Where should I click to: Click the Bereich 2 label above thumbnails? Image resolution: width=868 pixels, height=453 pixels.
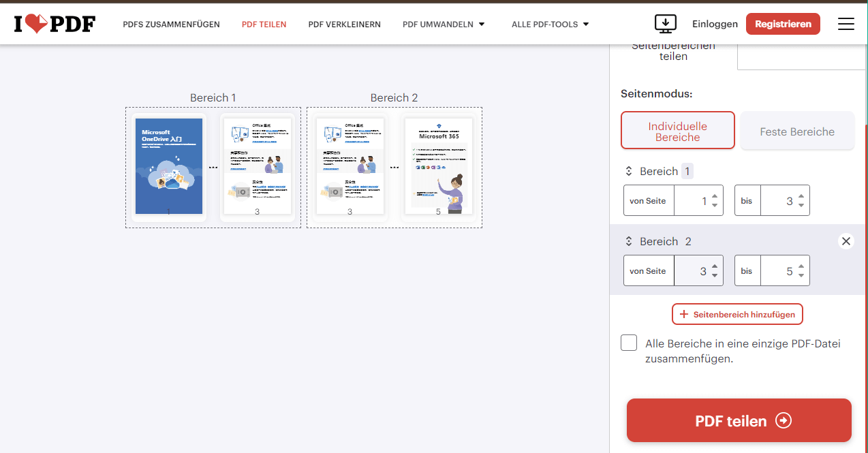pyautogui.click(x=394, y=97)
